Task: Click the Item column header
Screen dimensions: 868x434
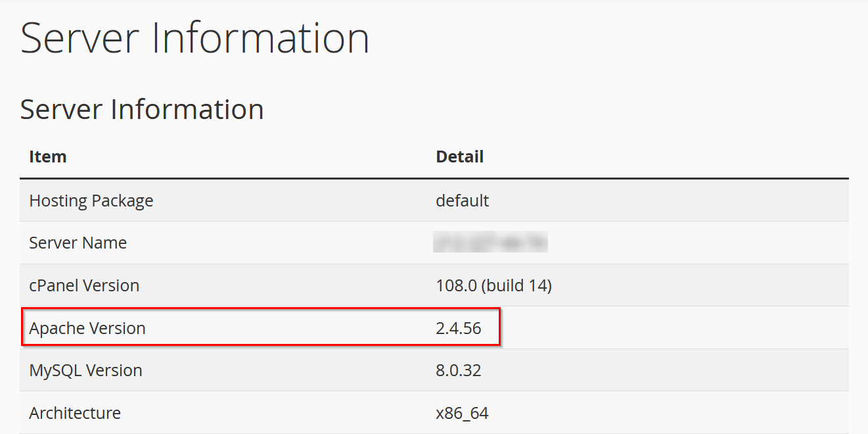Action: point(48,157)
